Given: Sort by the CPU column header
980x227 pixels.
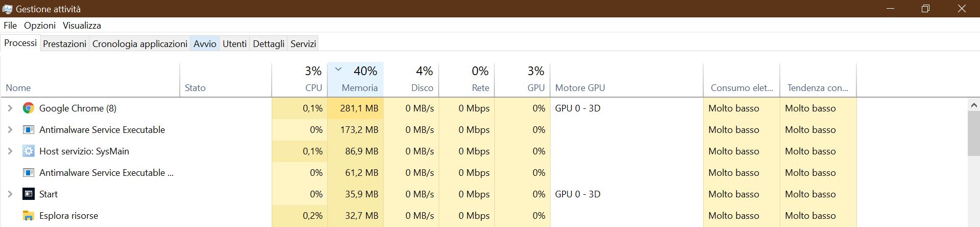Looking at the screenshot, I should pyautogui.click(x=299, y=80).
